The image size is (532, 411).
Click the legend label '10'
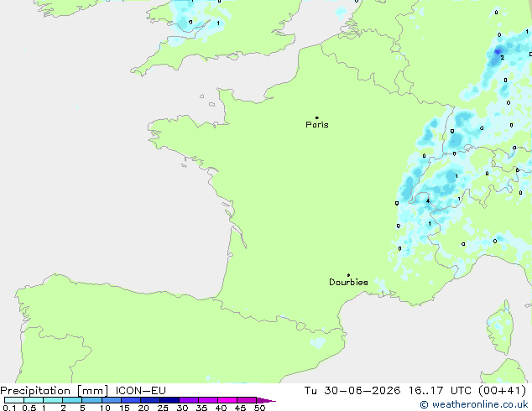click(x=105, y=408)
